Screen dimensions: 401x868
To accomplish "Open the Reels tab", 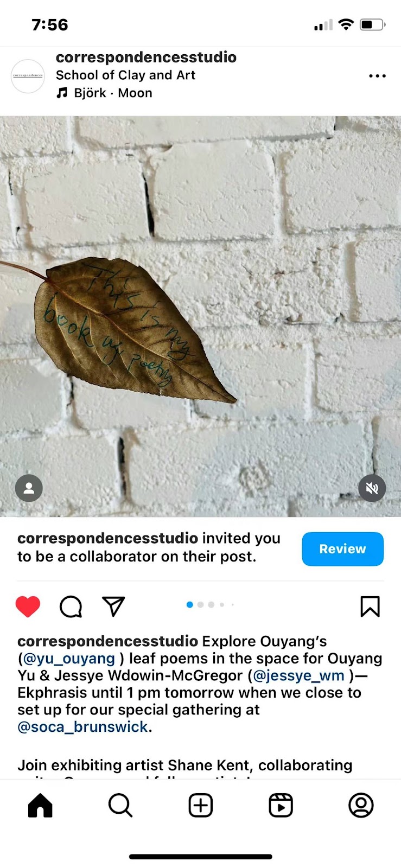I will (x=281, y=805).
